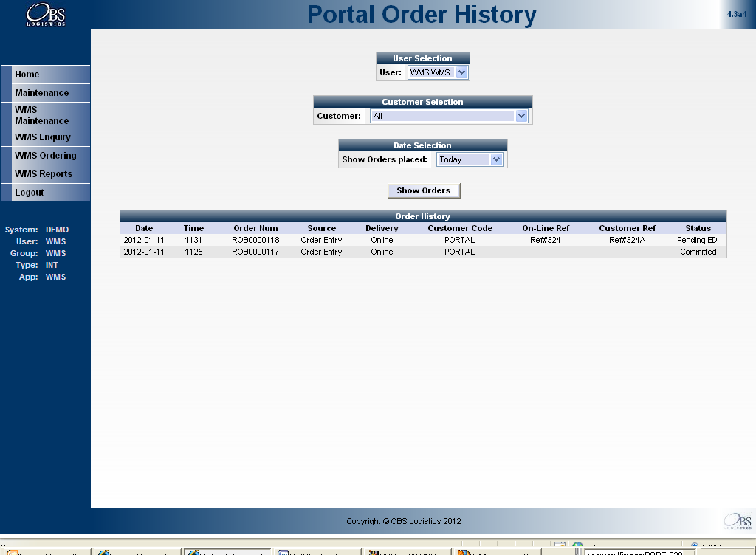Click the date in the ROB0000117 row
Screen dimensions: 756x555
144,252
